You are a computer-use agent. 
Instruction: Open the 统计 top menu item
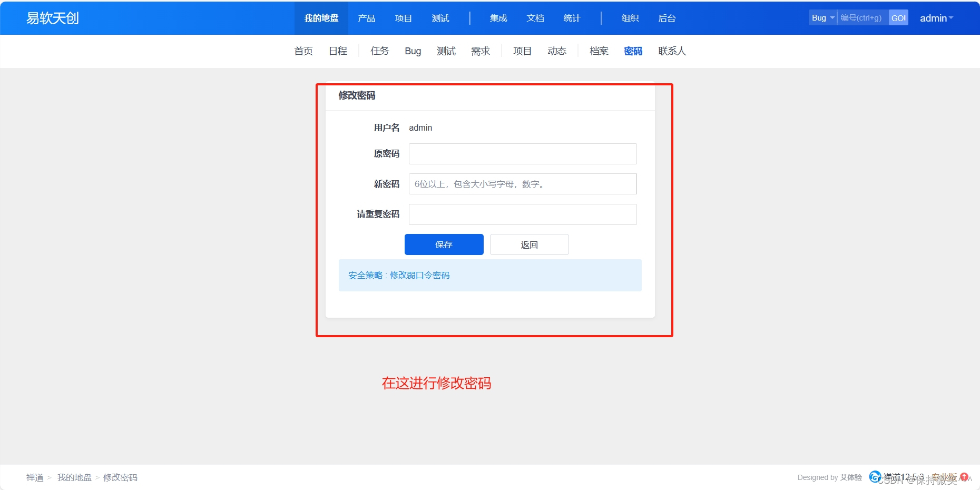click(x=572, y=18)
